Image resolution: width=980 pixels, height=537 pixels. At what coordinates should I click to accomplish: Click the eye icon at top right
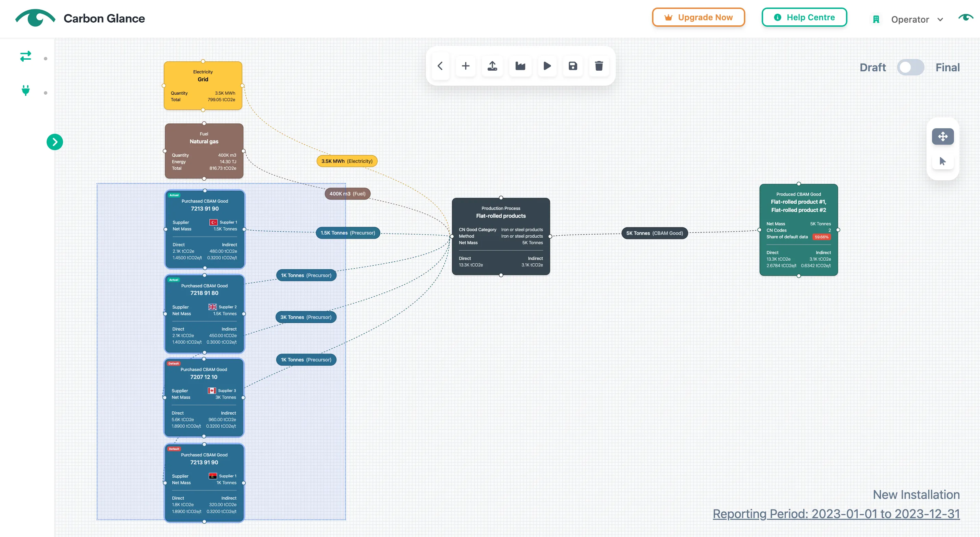(x=966, y=17)
